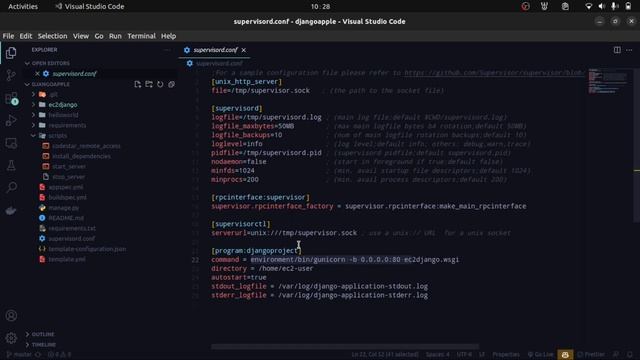Collapse all folders in Explorer
This screenshot has height=360, width=640.
(x=171, y=84)
